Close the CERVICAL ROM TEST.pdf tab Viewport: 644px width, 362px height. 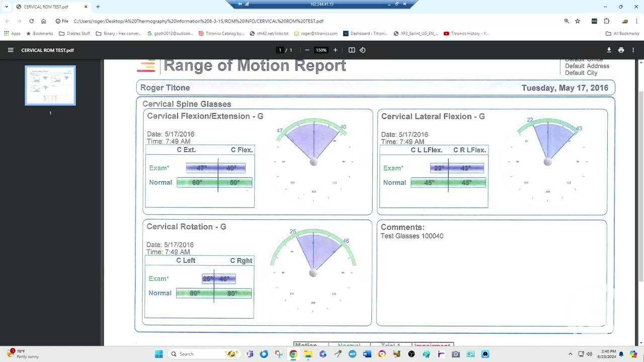(x=86, y=7)
